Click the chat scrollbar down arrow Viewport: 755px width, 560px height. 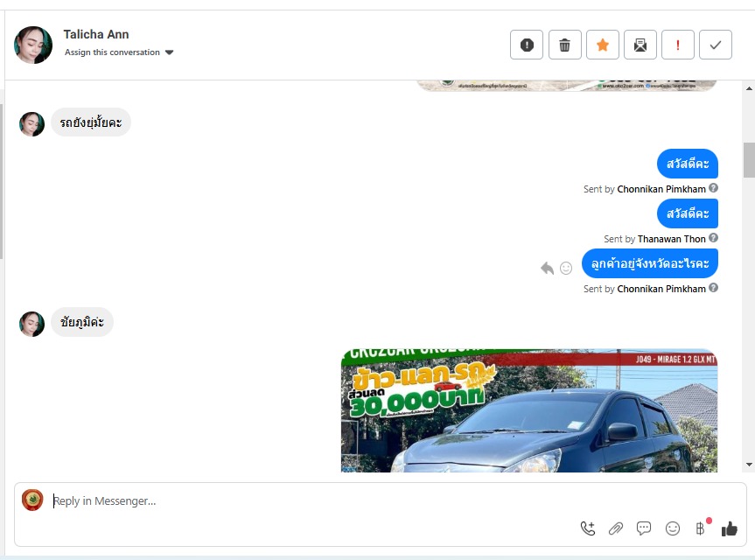[x=749, y=465]
